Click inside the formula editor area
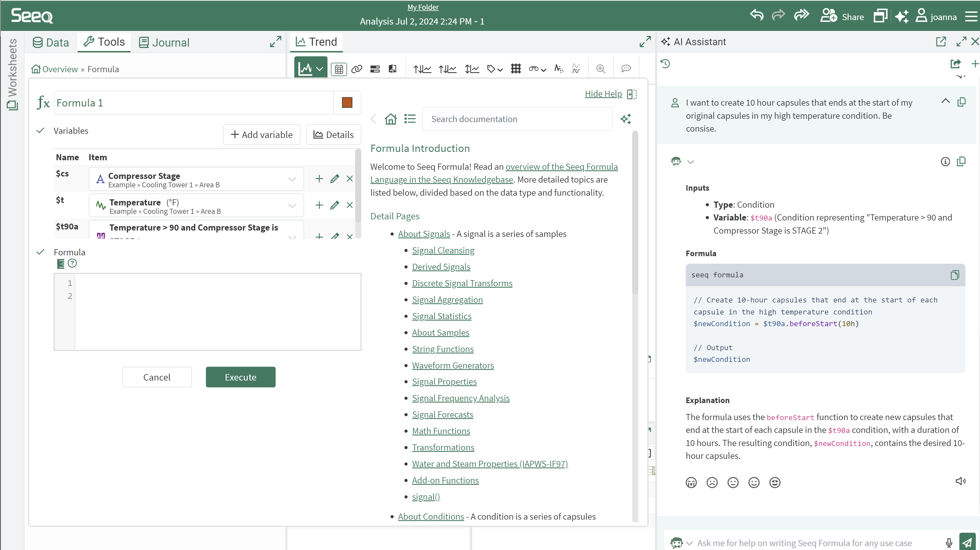The height and width of the screenshot is (550, 980). (x=218, y=312)
